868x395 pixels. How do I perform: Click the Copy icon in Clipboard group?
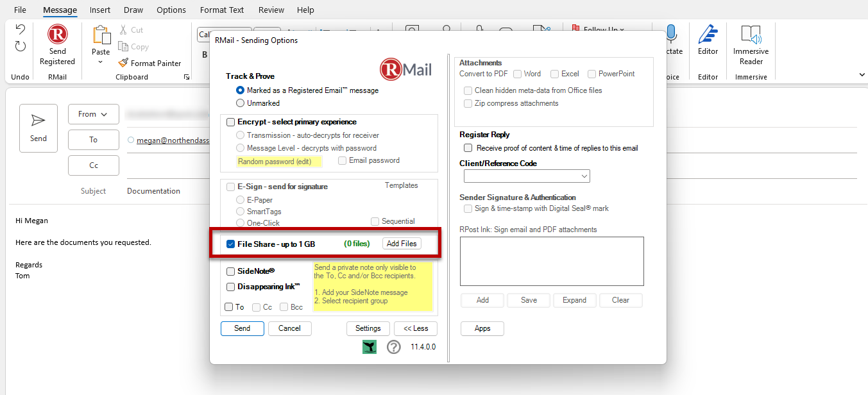(123, 47)
